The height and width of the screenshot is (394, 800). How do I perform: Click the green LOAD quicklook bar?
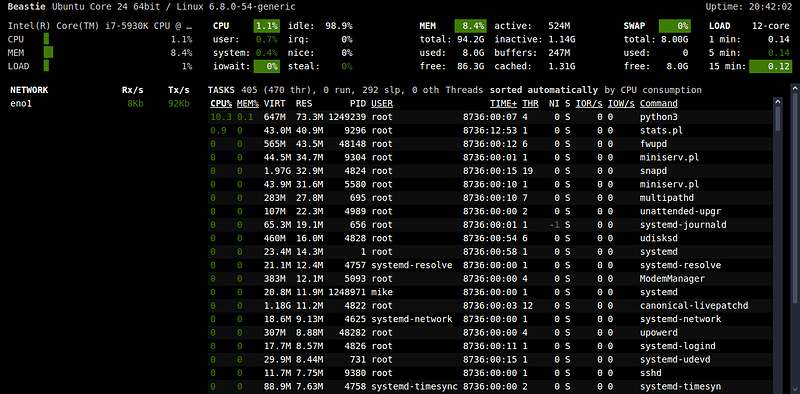pyautogui.click(x=46, y=66)
